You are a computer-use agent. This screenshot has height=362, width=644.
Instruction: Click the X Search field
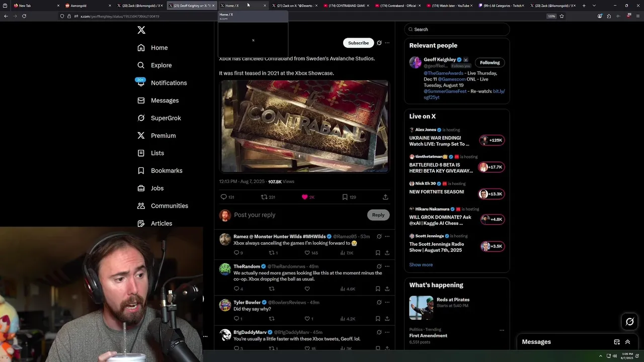pyautogui.click(x=457, y=29)
